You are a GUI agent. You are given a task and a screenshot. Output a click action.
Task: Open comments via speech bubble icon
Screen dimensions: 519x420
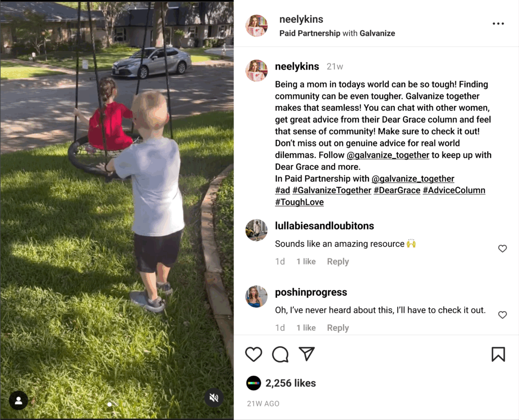pos(280,354)
